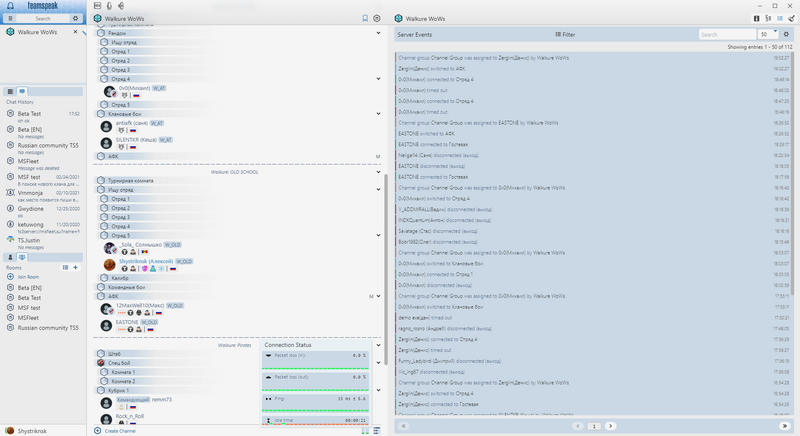The height and width of the screenshot is (436, 800).
Task: Click antiafk (саня) user avatar
Action: pyautogui.click(x=106, y=126)
